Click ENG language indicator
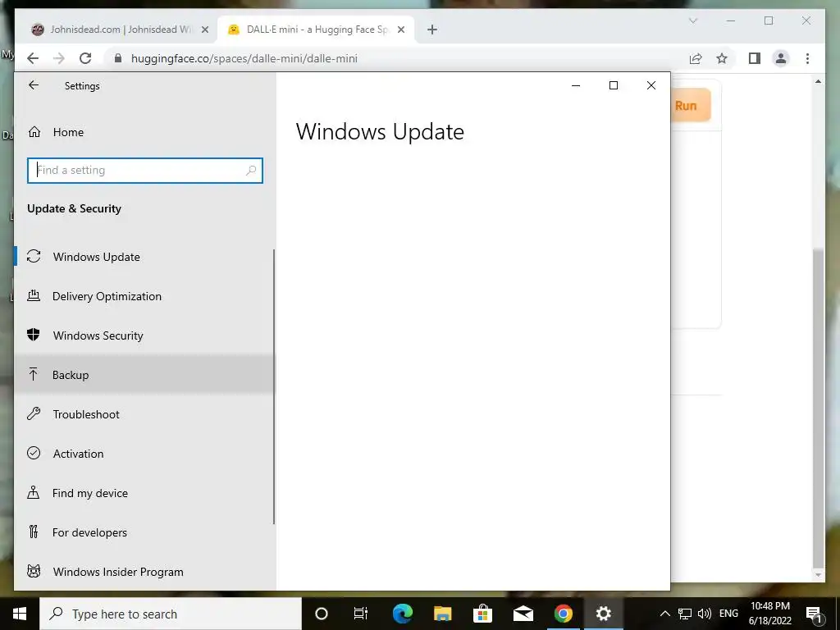This screenshot has width=840, height=630. click(728, 614)
